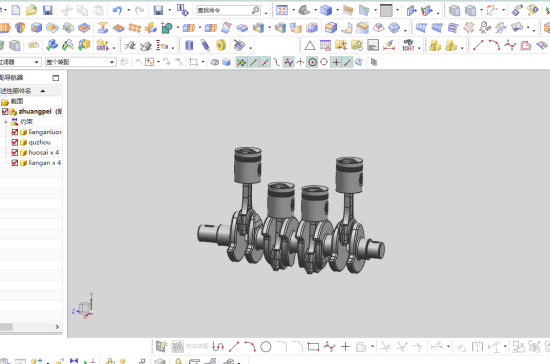
Task: Uncheck the quzhou component checkbox
Action: (15, 142)
